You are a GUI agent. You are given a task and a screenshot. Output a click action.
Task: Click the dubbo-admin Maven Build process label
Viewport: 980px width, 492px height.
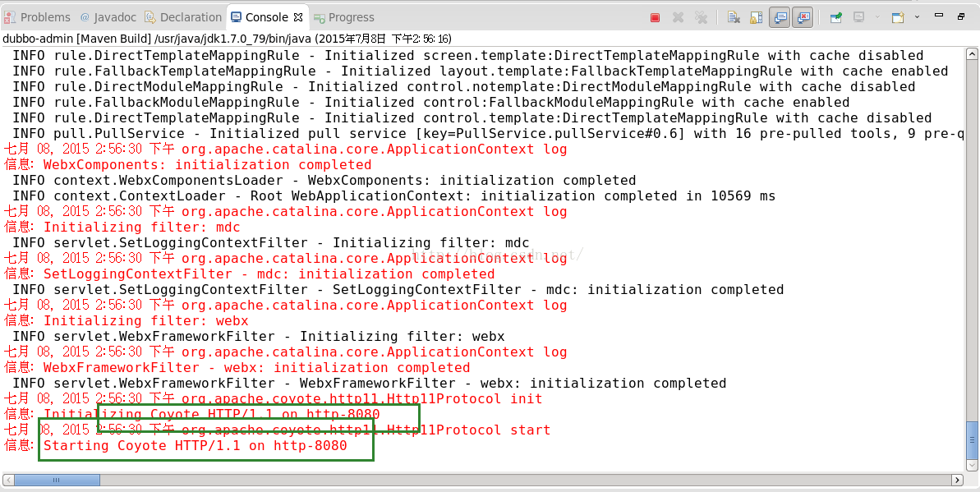[227, 39]
